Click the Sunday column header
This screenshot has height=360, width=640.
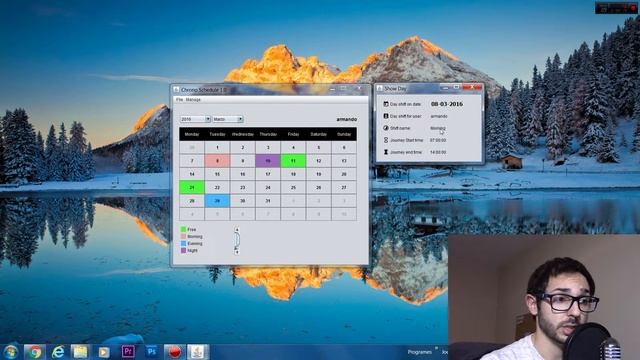pos(344,134)
